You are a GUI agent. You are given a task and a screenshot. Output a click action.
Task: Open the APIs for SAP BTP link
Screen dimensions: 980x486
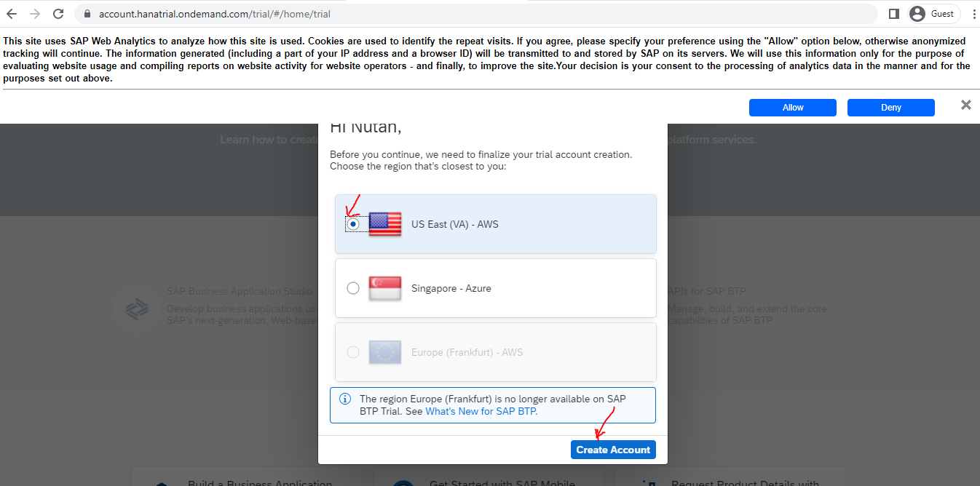[x=706, y=291]
